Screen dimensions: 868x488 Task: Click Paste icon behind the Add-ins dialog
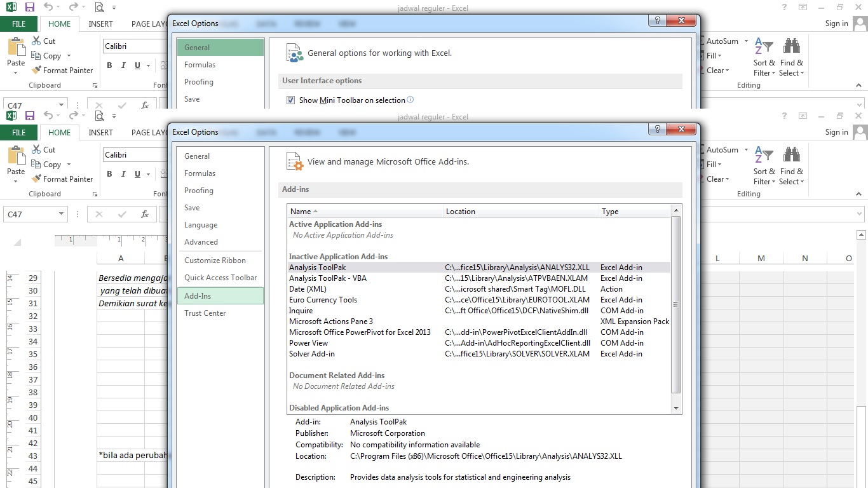16,156
